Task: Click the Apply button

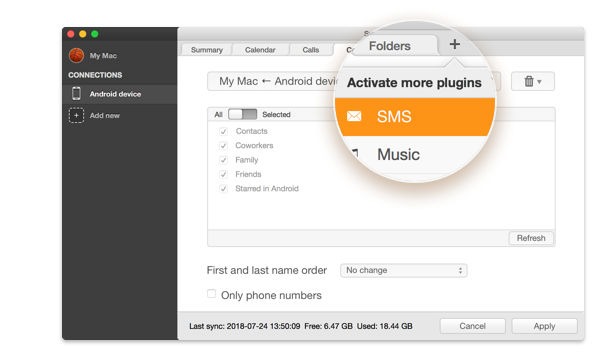Action: [544, 326]
